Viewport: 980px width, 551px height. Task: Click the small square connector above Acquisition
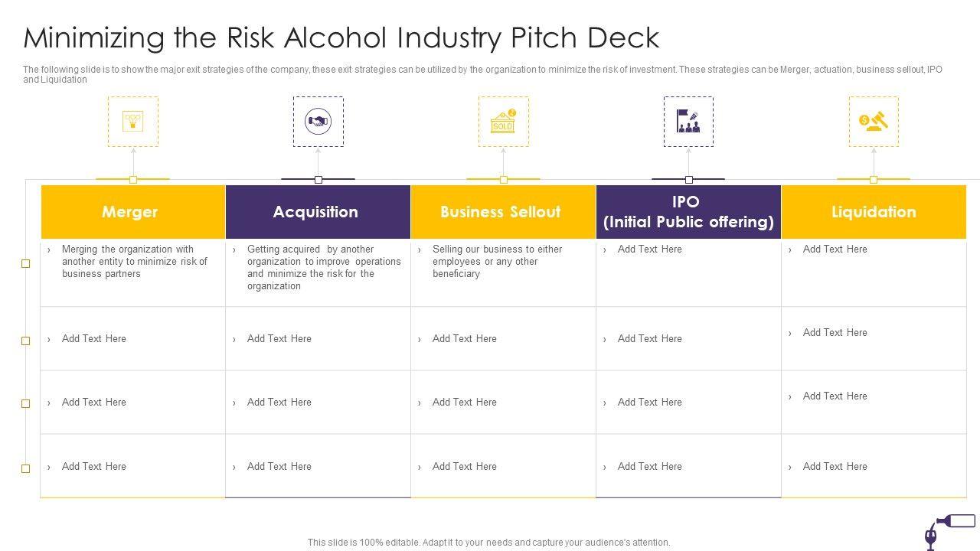[318, 180]
